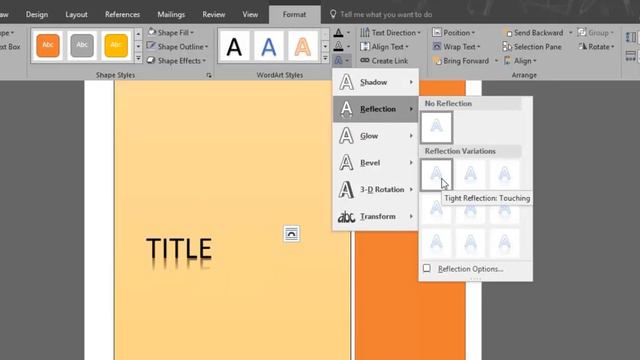
Task: Open Shape Styles dialog launcher
Action: pyautogui.click(x=209, y=75)
